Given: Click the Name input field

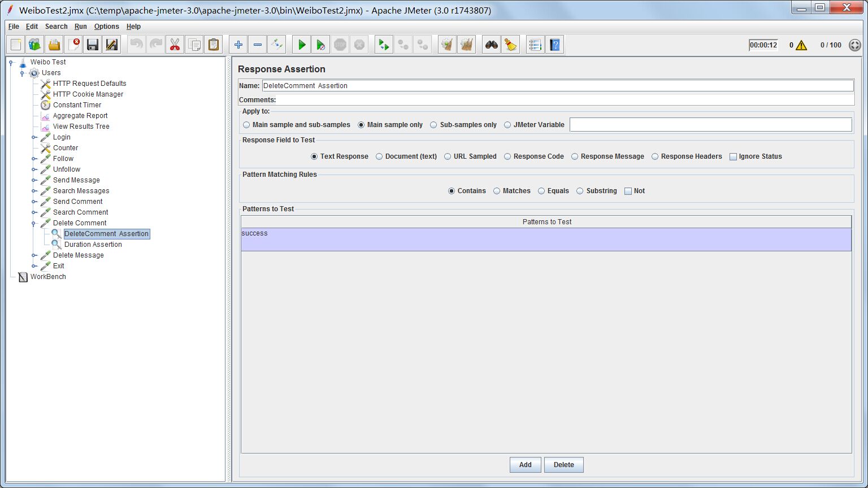Looking at the screenshot, I should tap(558, 86).
